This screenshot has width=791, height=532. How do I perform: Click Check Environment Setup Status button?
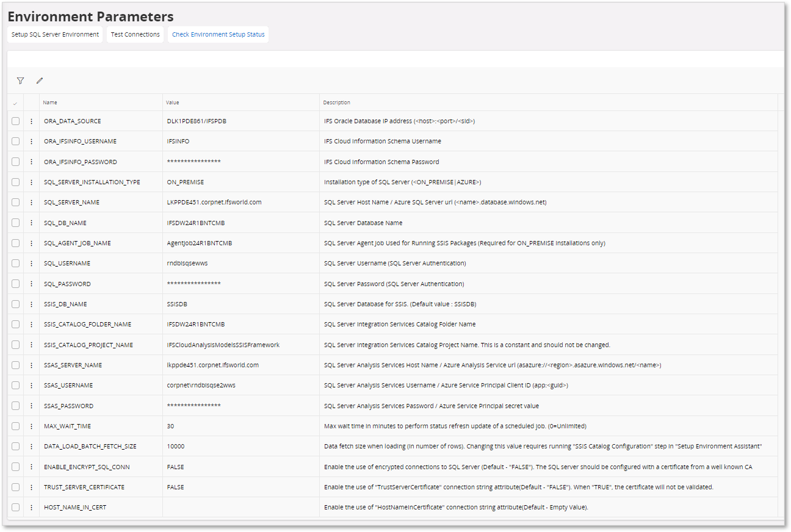(x=219, y=34)
